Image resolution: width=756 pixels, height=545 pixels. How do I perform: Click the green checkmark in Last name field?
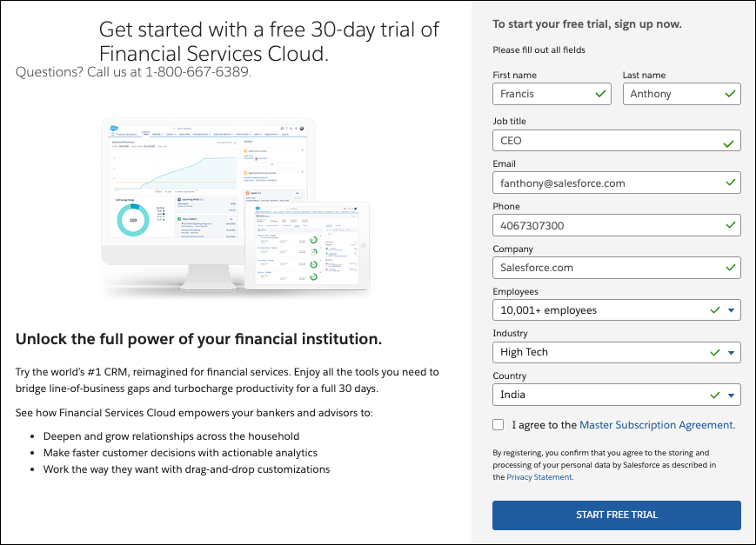731,94
